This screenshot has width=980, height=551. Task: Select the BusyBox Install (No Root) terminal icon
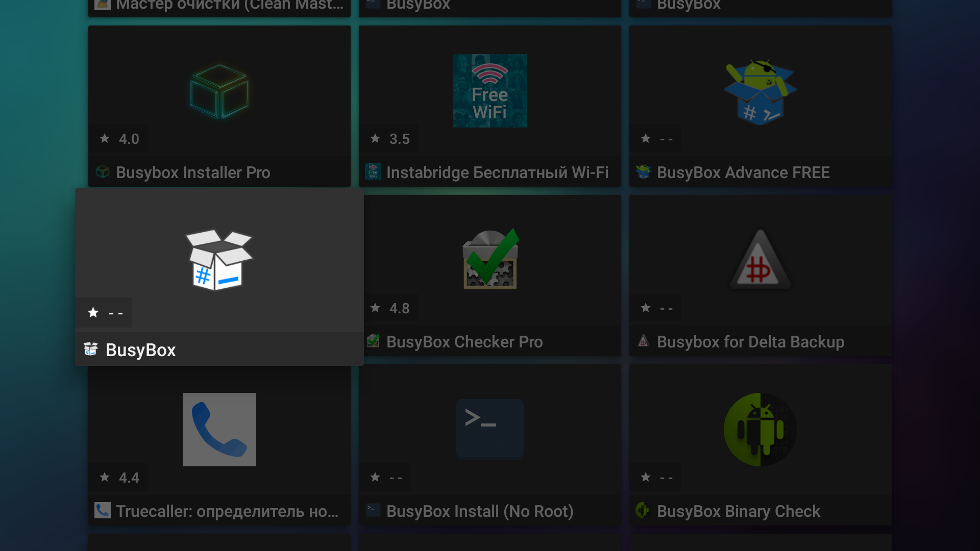(490, 429)
